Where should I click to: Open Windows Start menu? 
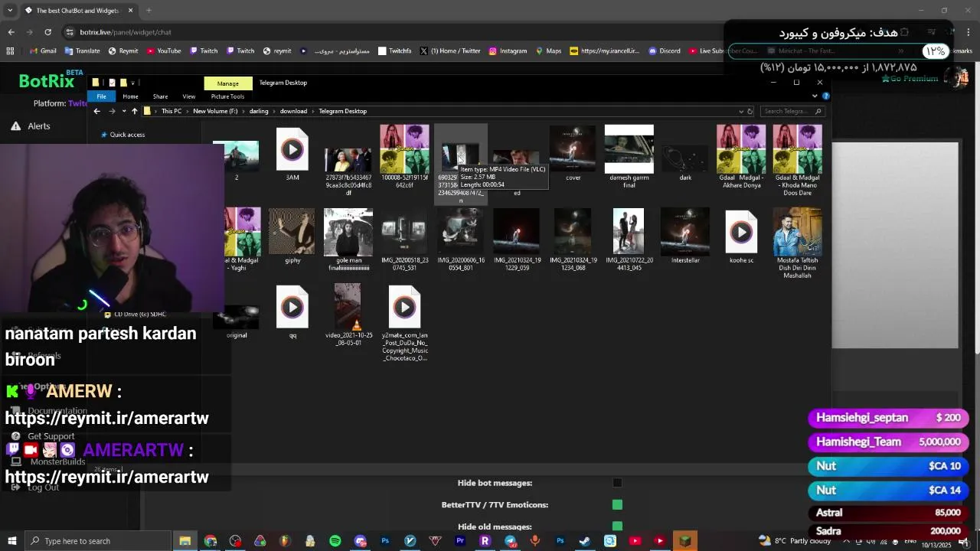coord(11,541)
